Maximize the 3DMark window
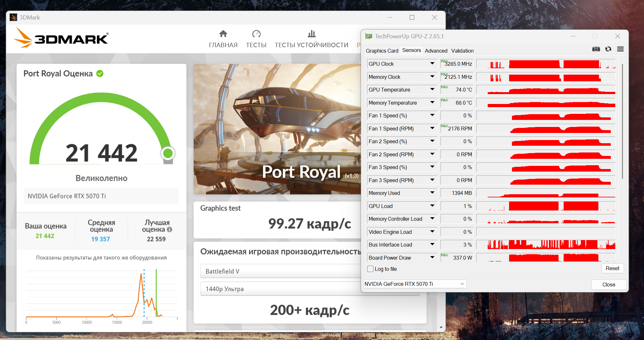 (412, 17)
